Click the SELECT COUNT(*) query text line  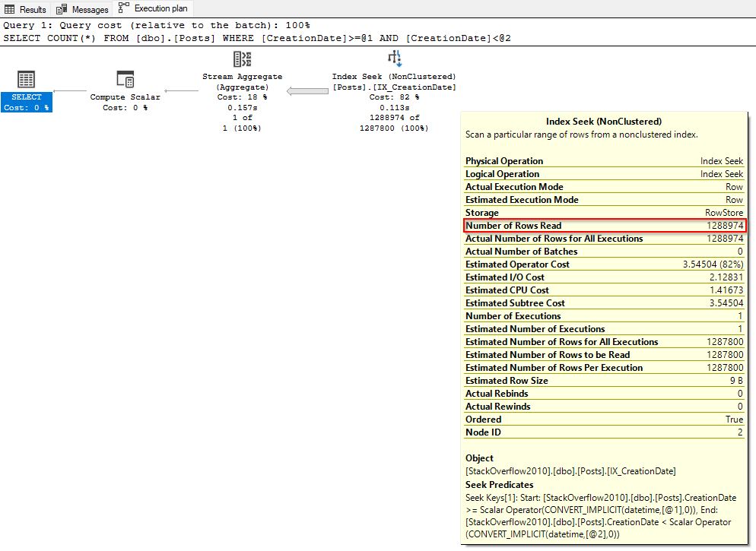click(x=257, y=38)
